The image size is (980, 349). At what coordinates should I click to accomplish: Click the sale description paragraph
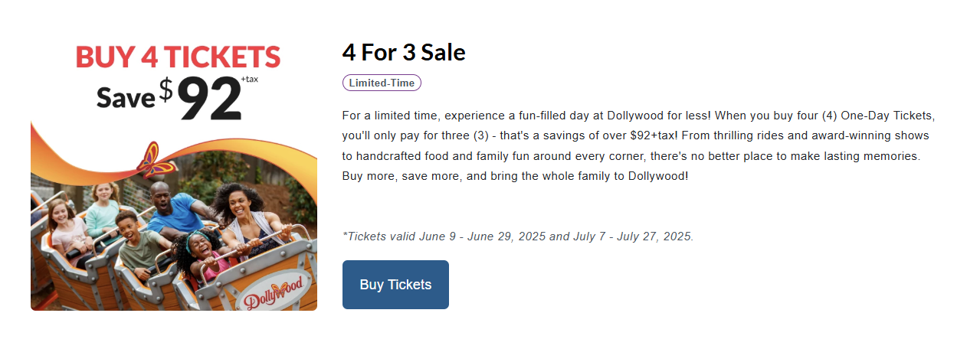pyautogui.click(x=639, y=145)
